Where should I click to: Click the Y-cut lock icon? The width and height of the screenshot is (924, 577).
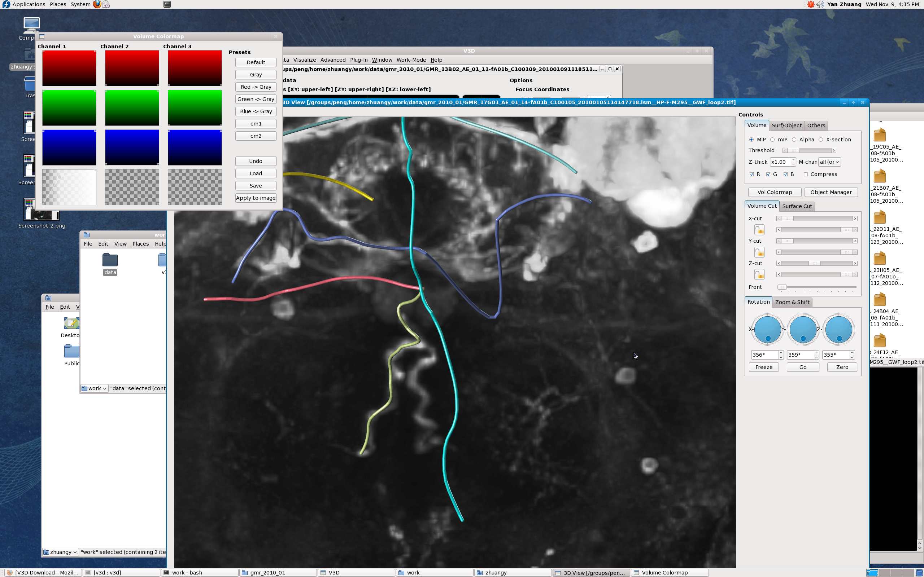(x=759, y=252)
